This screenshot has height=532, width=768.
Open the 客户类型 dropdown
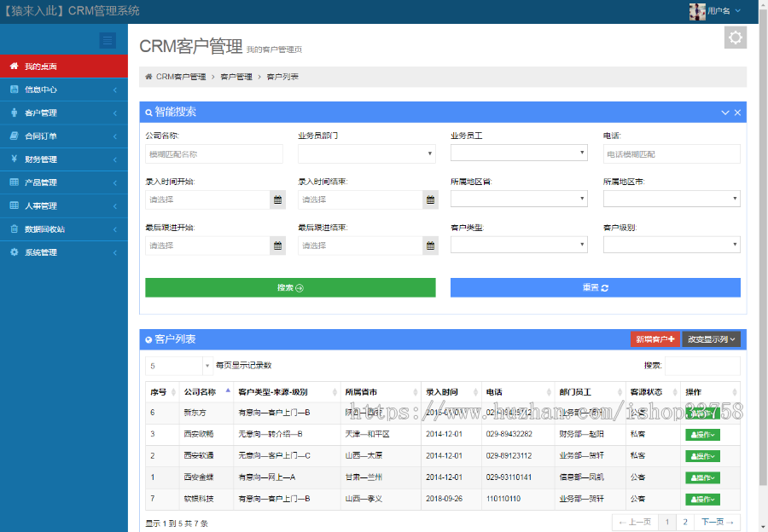pyautogui.click(x=519, y=245)
